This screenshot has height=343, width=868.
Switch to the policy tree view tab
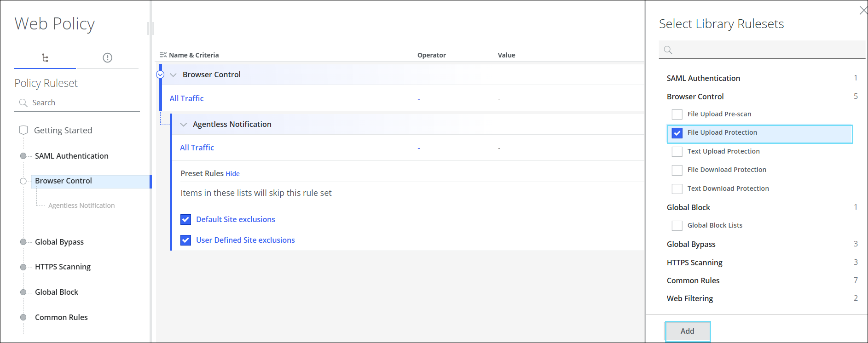pos(45,58)
